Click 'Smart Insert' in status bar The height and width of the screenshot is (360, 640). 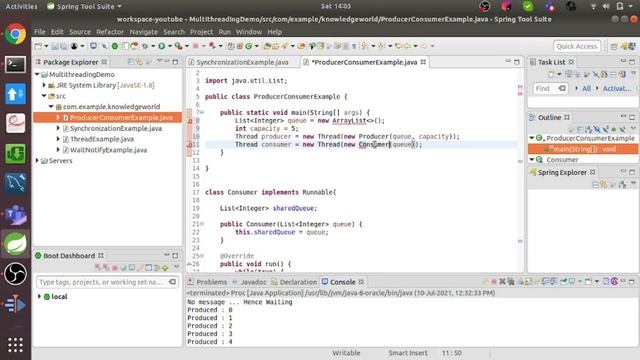point(408,353)
